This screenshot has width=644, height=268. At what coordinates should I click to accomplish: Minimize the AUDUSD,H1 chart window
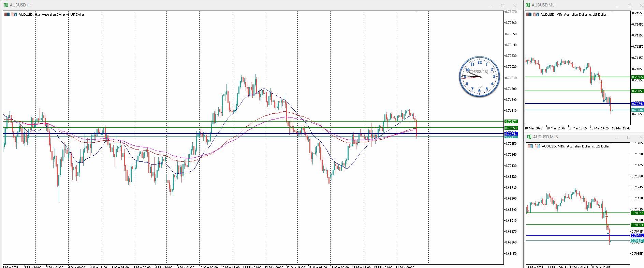(x=490, y=5)
